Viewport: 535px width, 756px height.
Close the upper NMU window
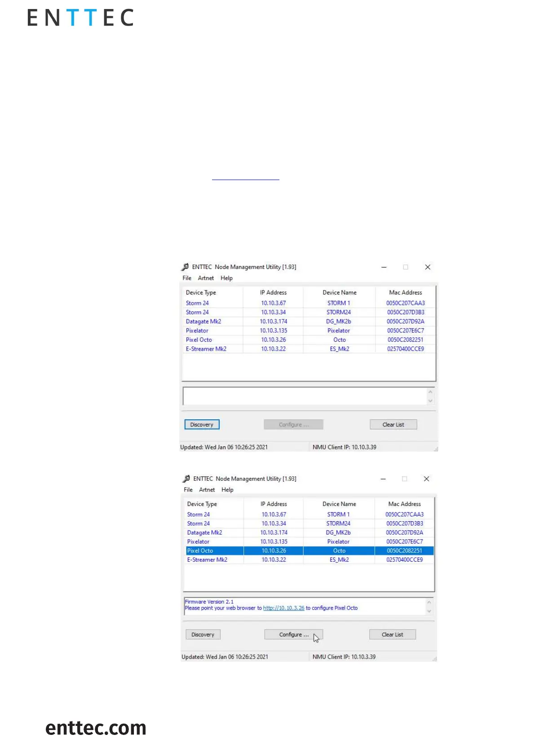tap(428, 267)
